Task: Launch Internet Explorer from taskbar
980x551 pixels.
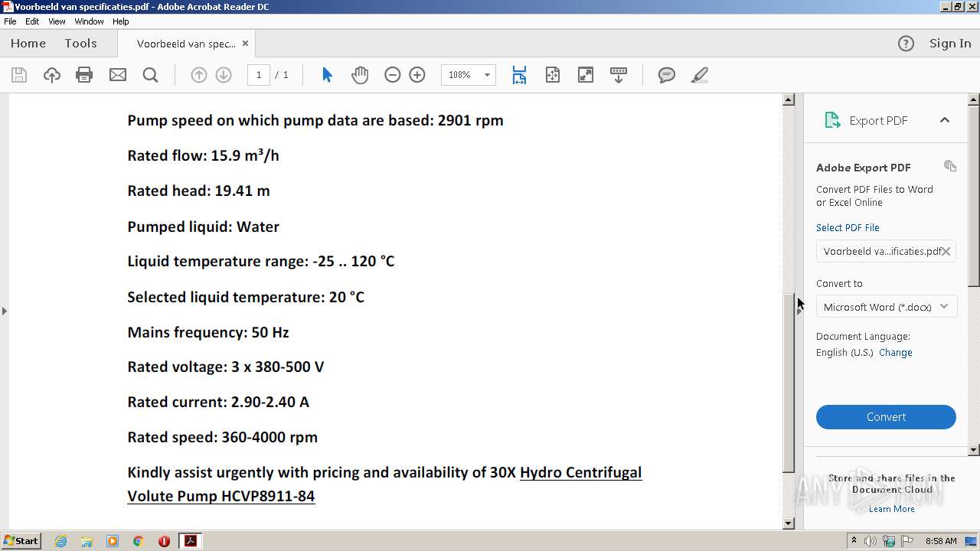Action: click(x=60, y=541)
